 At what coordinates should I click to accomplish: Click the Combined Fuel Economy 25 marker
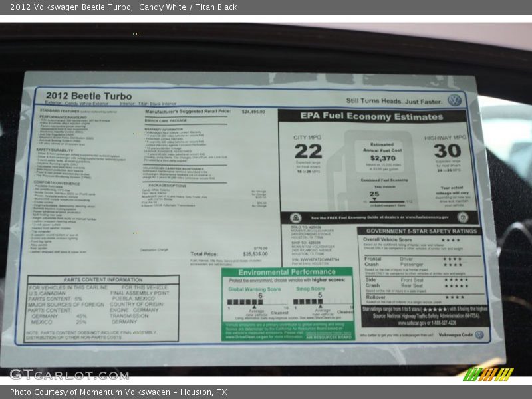coord(374,194)
